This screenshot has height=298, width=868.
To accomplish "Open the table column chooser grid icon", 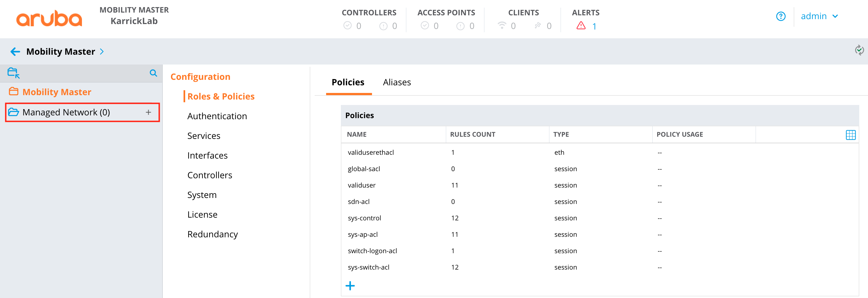I will point(851,135).
